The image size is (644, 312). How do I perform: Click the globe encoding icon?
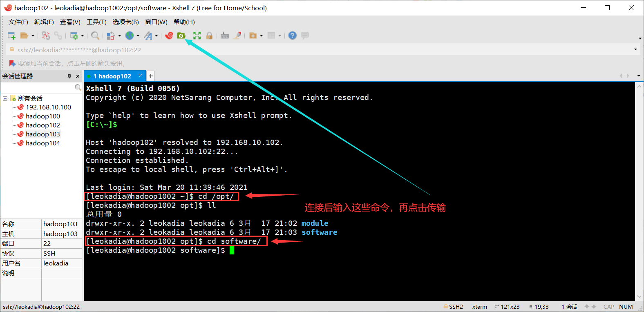[130, 36]
